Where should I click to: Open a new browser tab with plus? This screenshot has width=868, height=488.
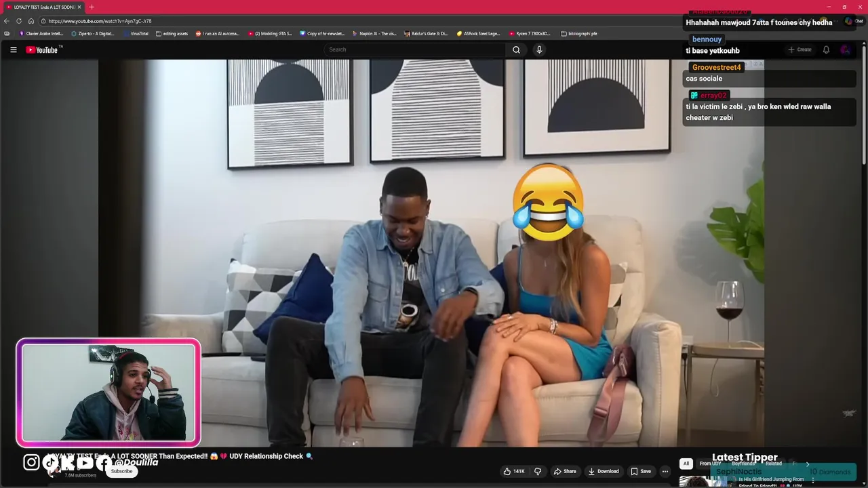click(x=92, y=7)
